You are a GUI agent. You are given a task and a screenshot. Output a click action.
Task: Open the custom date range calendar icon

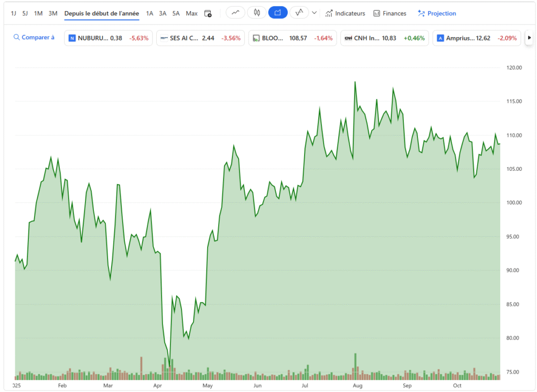(208, 13)
